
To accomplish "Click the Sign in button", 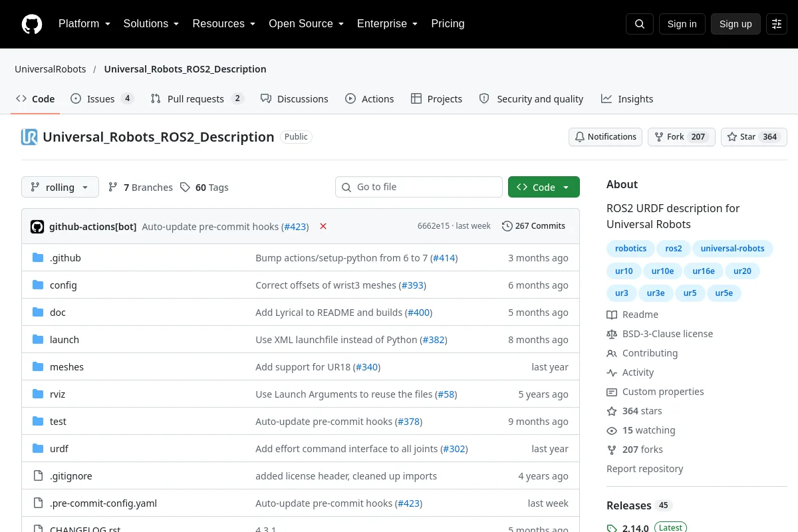I will (x=682, y=24).
